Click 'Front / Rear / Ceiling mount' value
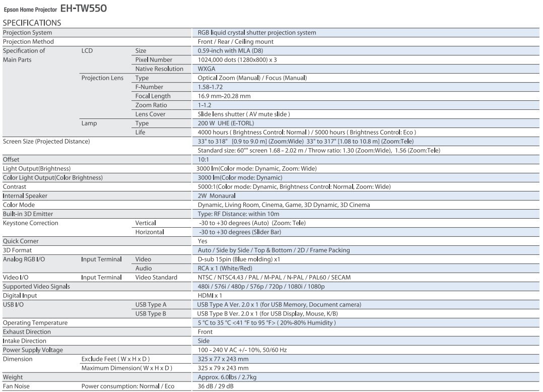543x392 pixels. point(236,41)
